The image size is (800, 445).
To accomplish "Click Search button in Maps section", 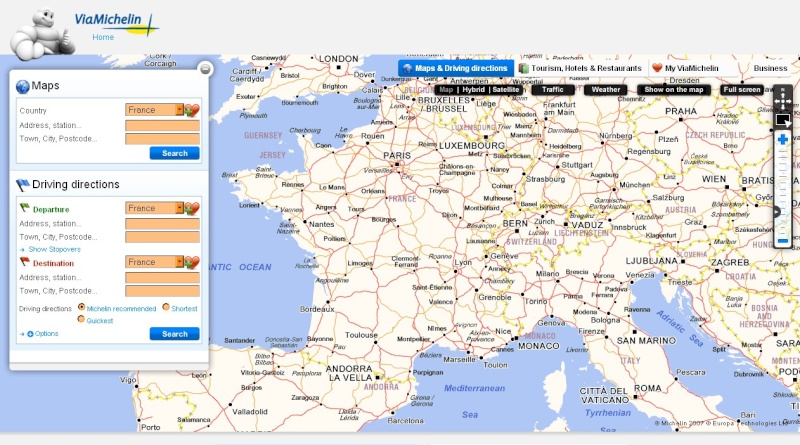I will tap(174, 153).
